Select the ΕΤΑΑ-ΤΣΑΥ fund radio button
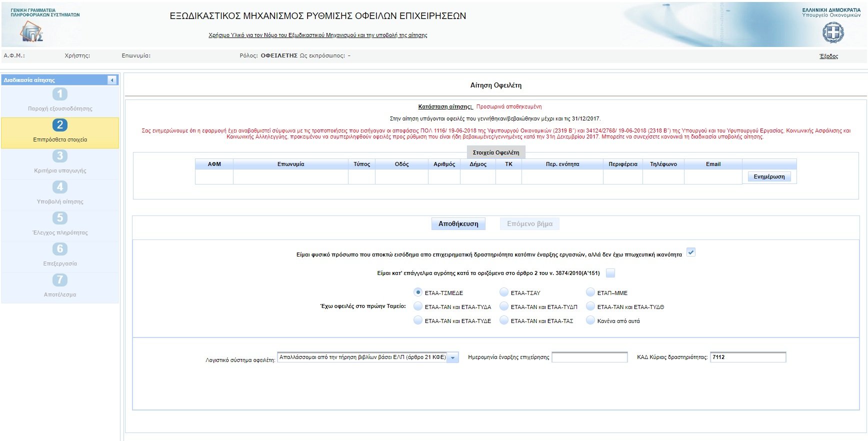 tap(504, 292)
